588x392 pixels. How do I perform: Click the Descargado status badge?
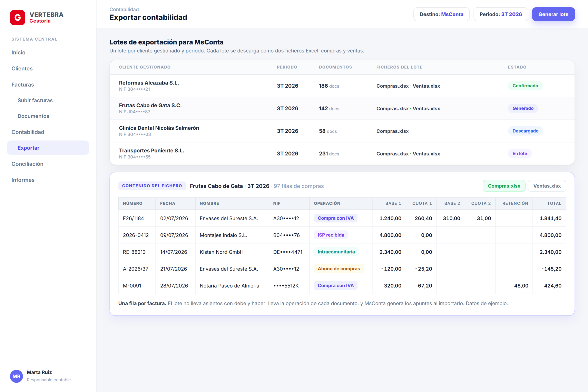[525, 131]
